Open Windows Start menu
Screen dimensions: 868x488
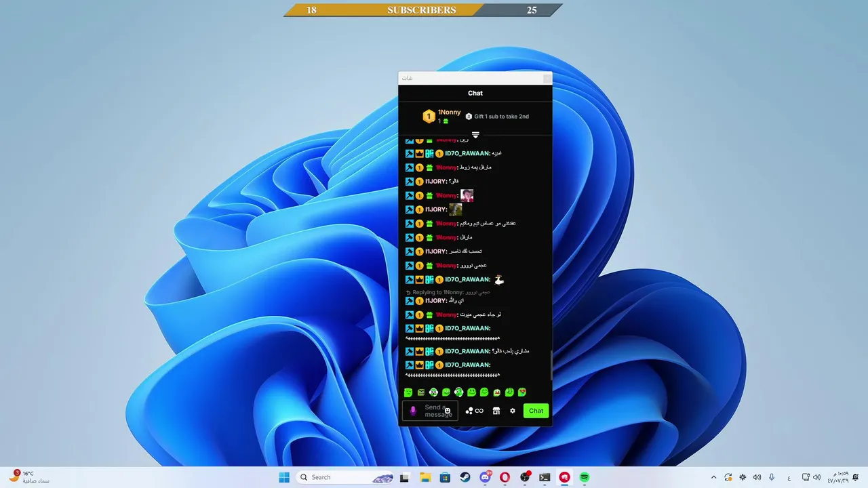[x=284, y=477]
